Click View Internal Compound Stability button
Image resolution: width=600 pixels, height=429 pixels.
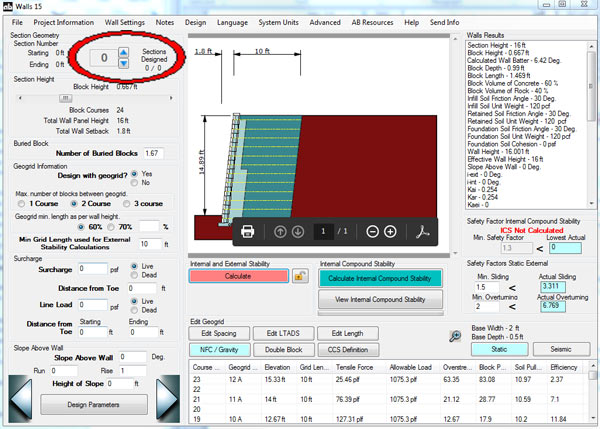(x=380, y=299)
